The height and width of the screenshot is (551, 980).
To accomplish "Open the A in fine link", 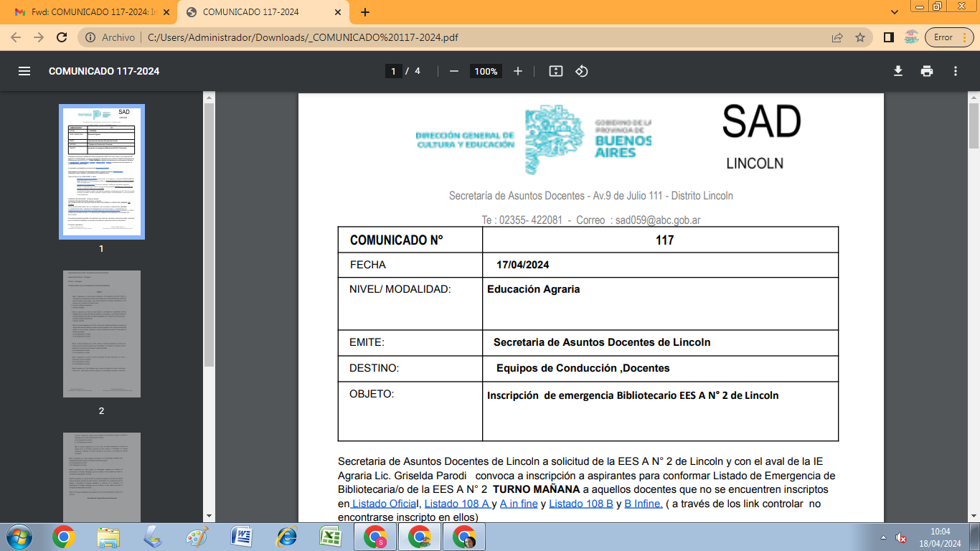I will coord(519,504).
